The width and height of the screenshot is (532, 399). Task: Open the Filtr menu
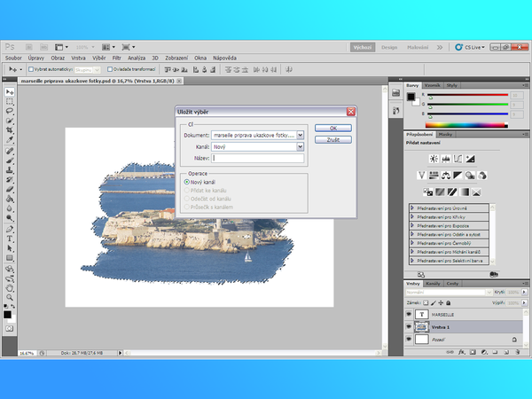tap(116, 57)
